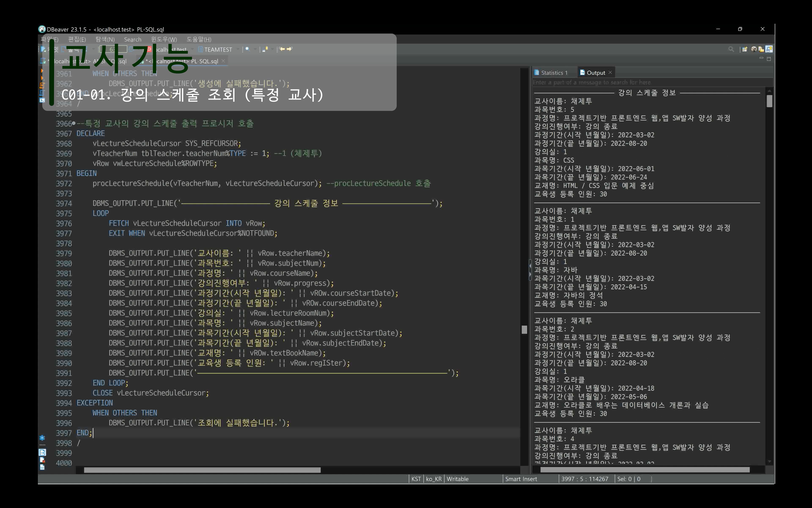Click output message search field
This screenshot has height=508, width=812.
tap(653, 82)
